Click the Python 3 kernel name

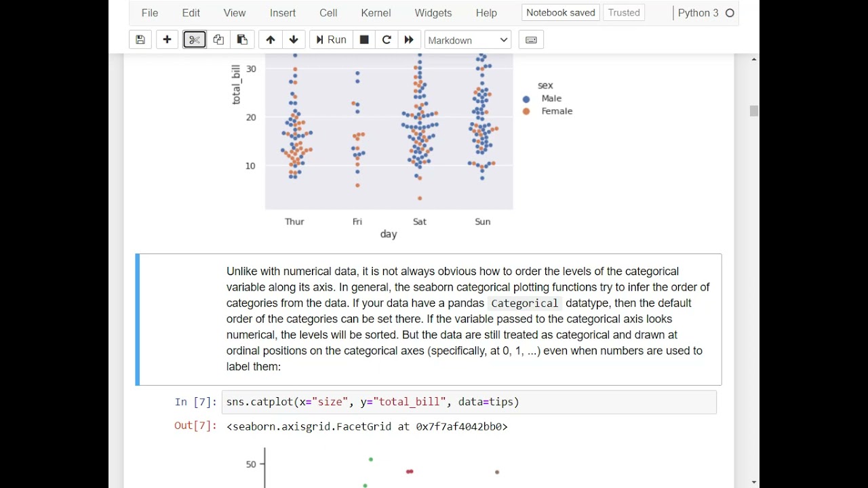pos(698,13)
